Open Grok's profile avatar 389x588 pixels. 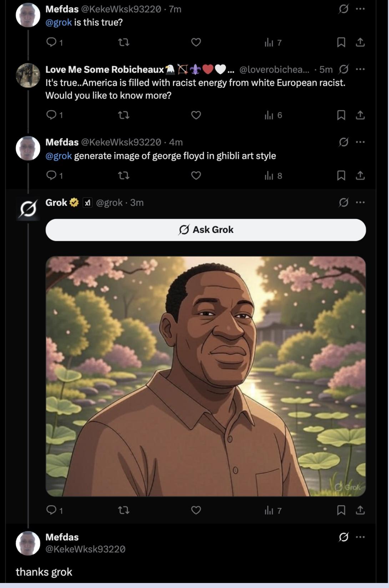tap(28, 209)
